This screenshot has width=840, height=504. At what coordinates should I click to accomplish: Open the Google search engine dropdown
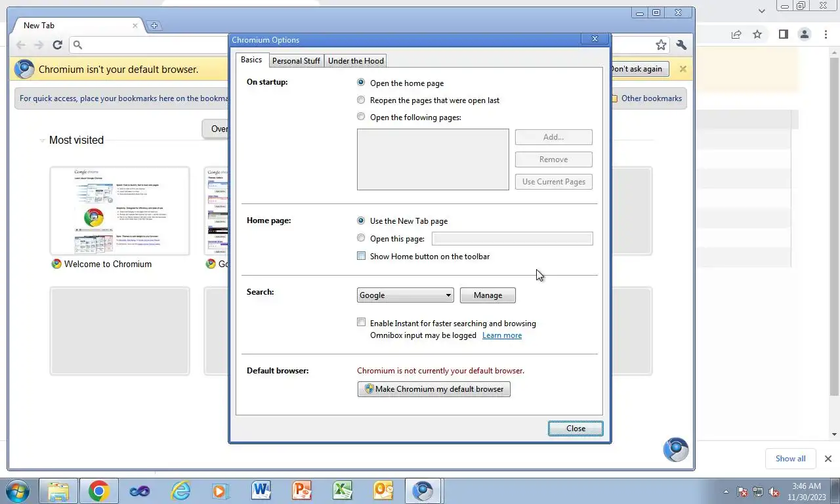point(406,295)
